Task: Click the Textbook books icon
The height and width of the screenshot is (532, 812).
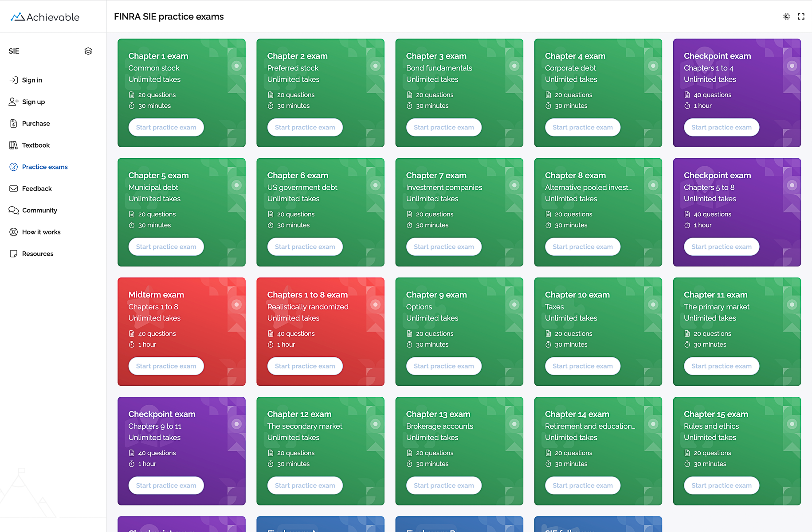Action: point(13,145)
